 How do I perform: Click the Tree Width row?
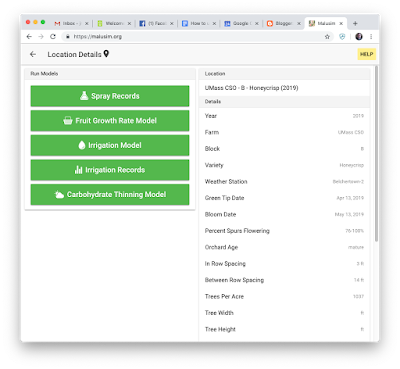point(284,313)
